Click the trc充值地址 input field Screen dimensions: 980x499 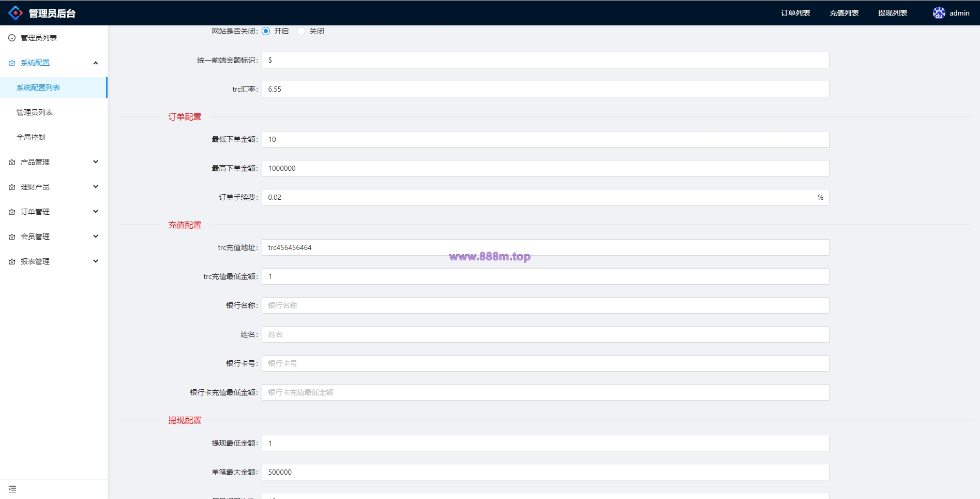pyautogui.click(x=545, y=247)
